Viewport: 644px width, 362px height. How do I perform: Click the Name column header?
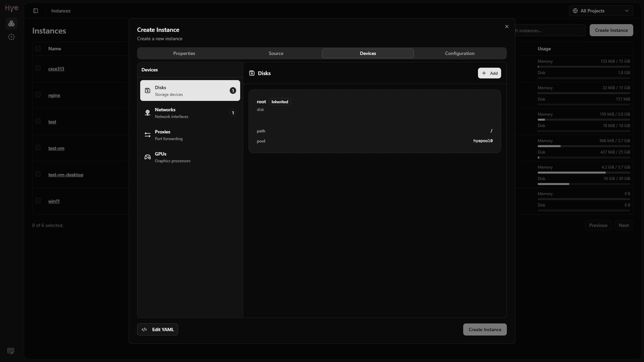54,49
